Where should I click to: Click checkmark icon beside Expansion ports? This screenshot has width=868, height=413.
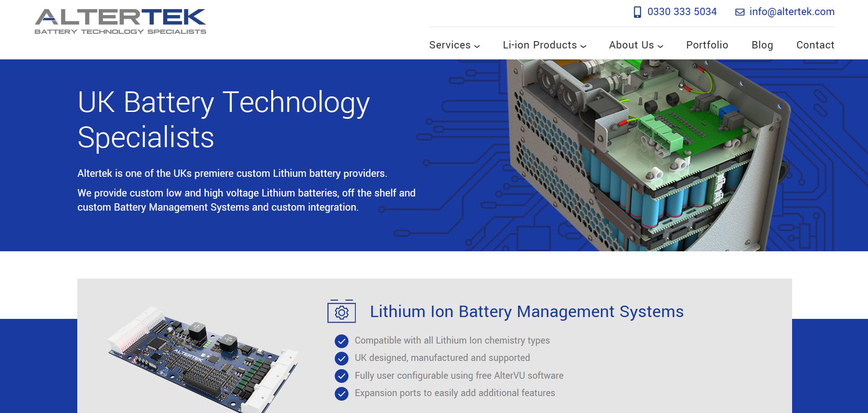coord(342,393)
